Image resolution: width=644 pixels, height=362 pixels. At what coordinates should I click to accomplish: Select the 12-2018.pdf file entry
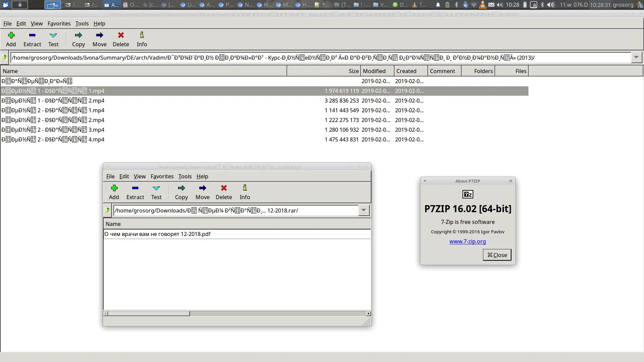157,234
